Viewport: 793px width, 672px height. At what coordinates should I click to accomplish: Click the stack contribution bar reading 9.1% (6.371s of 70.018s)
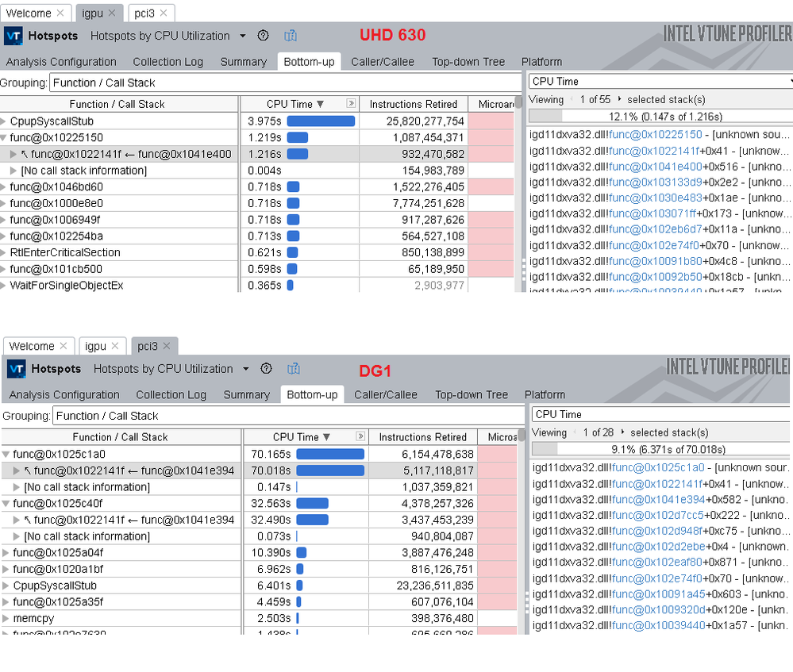(661, 450)
